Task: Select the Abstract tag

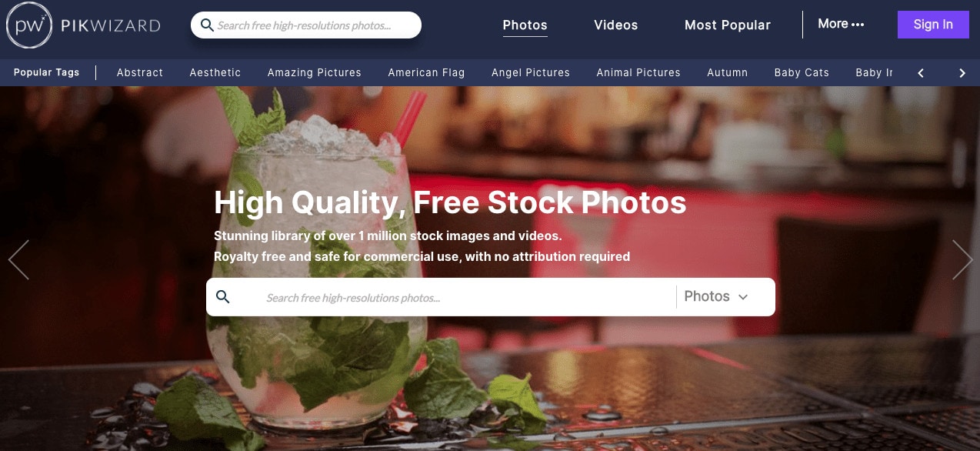Action: [140, 72]
